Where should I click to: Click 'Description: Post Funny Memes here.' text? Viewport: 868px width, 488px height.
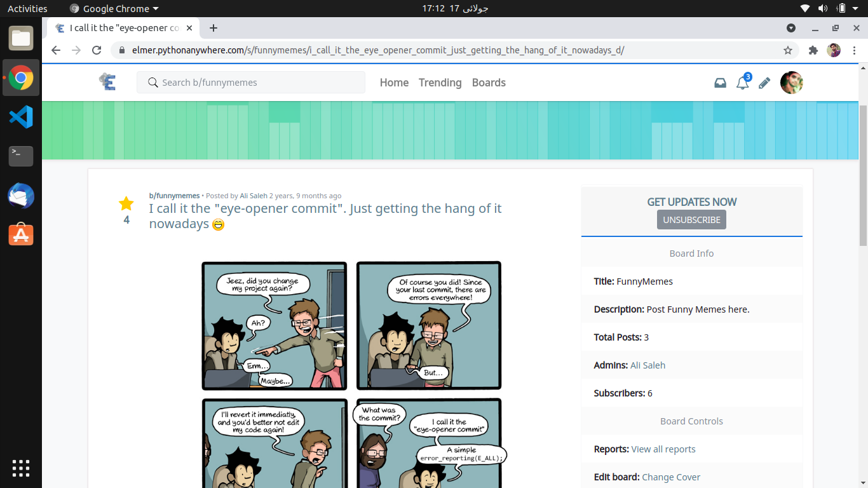(x=672, y=309)
